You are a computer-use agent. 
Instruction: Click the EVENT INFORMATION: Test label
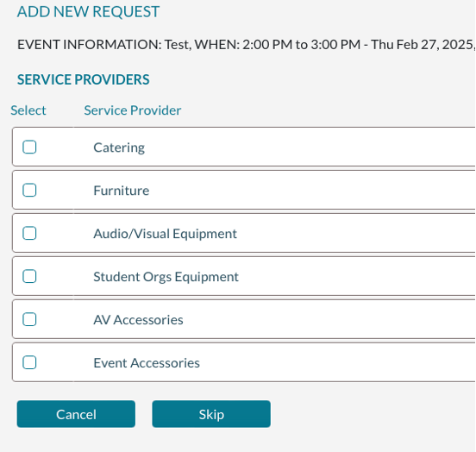point(104,45)
